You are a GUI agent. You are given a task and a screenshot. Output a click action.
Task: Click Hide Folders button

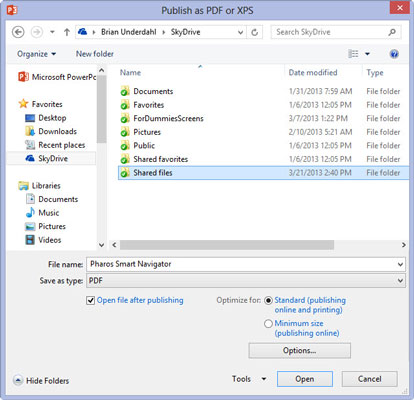click(x=41, y=380)
